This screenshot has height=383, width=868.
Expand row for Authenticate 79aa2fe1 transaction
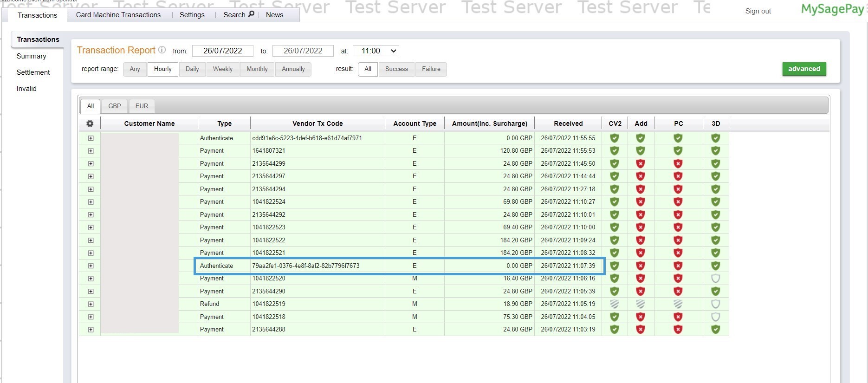91,266
